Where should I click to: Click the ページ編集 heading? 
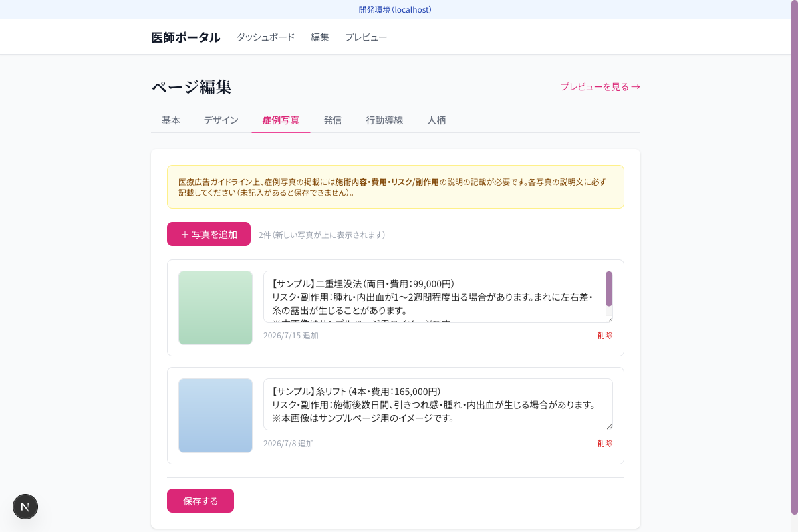coord(192,86)
